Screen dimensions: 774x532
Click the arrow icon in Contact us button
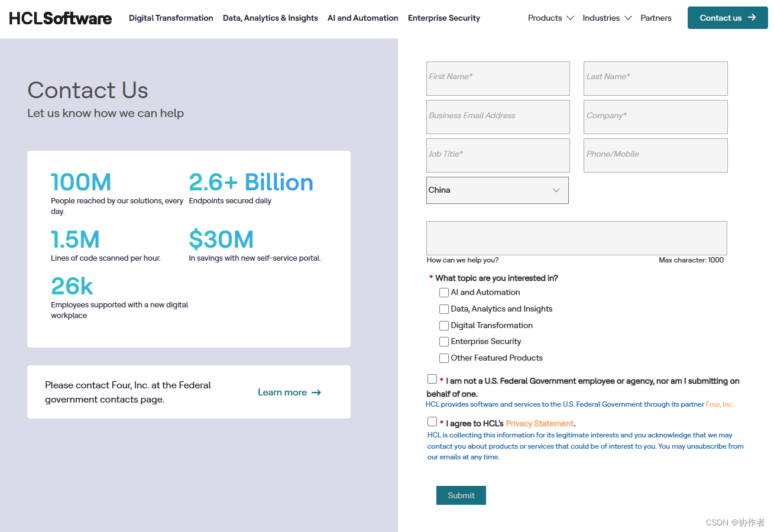pyautogui.click(x=752, y=18)
